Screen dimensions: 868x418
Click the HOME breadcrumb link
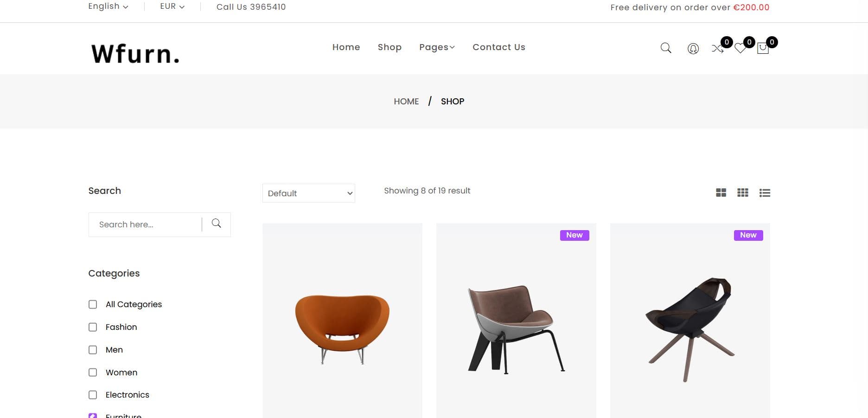click(406, 102)
